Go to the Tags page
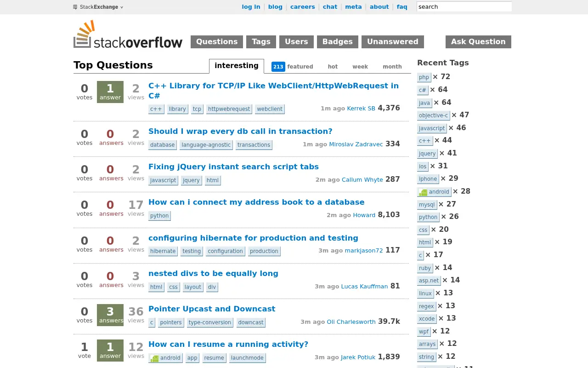 261,42
